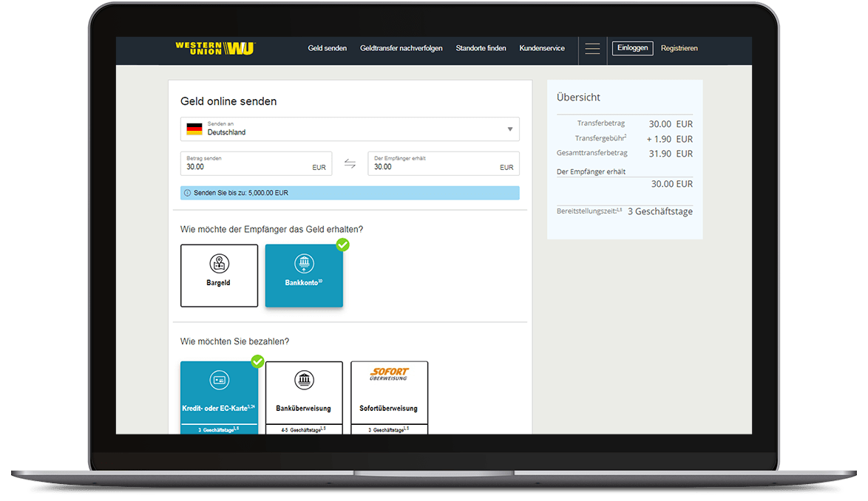Click the Registrieren link
868x501 pixels.
(679, 49)
